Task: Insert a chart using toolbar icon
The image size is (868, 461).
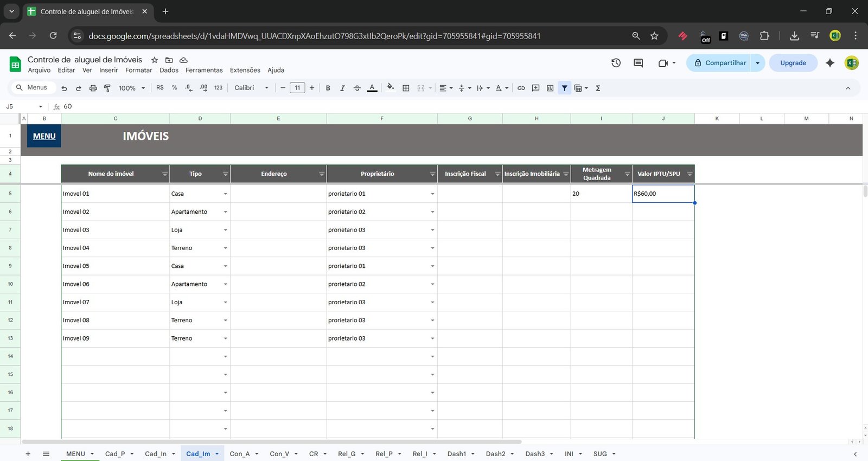Action: [x=550, y=88]
